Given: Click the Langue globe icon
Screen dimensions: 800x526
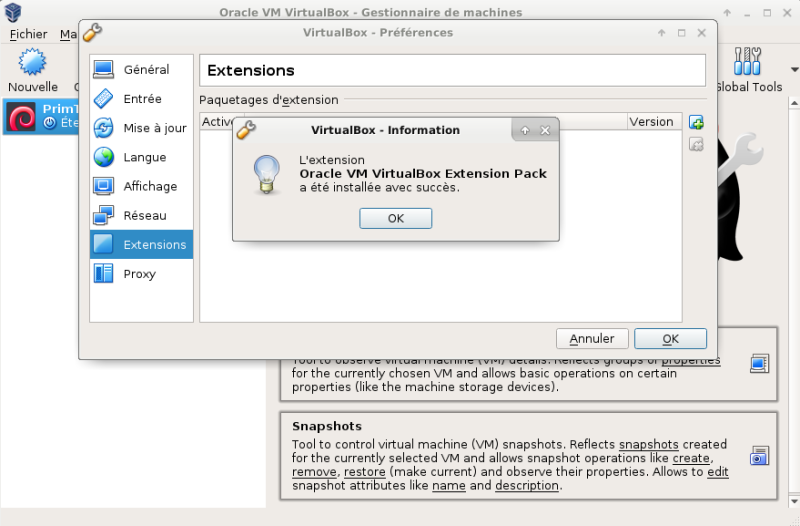Looking at the screenshot, I should coord(104,157).
